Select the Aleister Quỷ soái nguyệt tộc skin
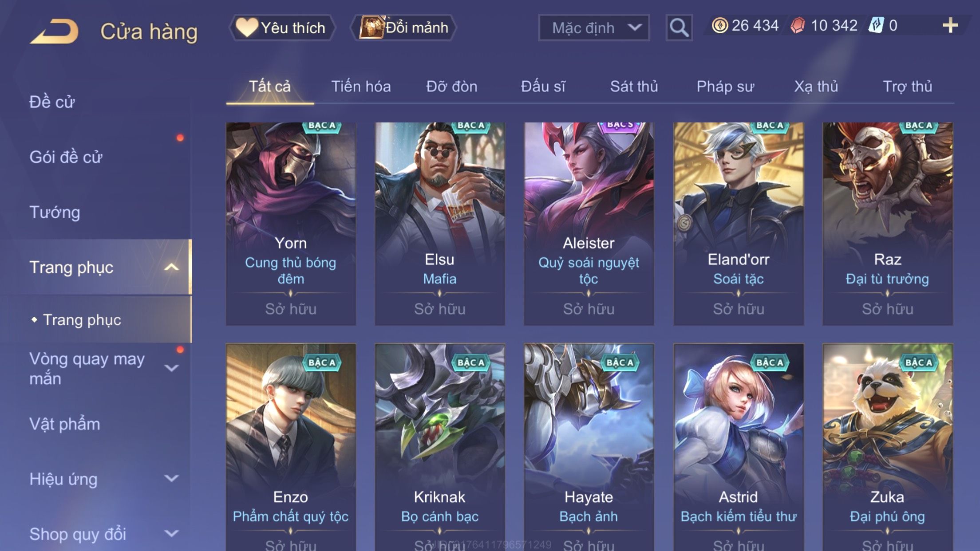Image resolution: width=980 pixels, height=551 pixels. point(589,224)
